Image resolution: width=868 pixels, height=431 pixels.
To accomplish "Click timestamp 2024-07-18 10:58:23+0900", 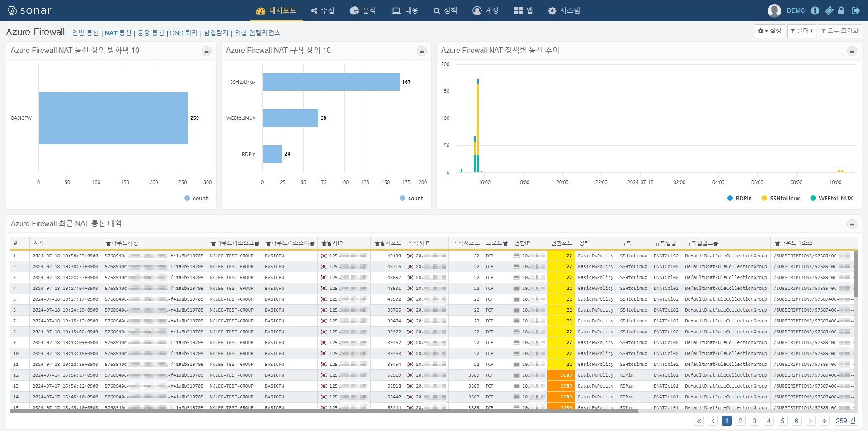I will [65, 256].
